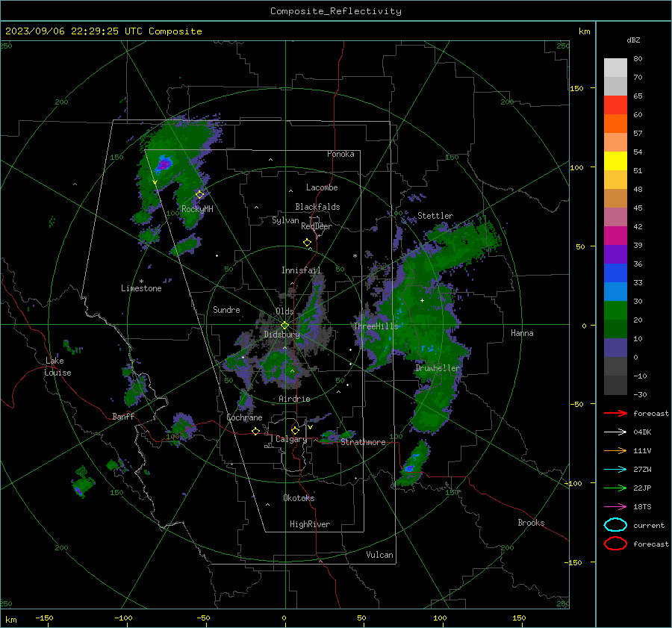Select the bright yellow dBZ swatch
The image size is (672, 628).
(x=615, y=161)
